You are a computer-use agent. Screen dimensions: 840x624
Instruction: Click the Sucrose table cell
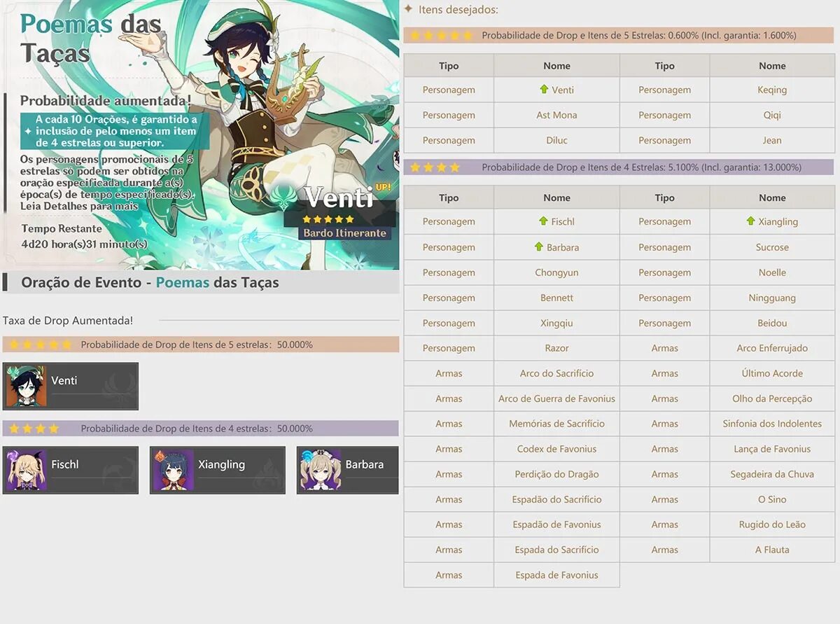pos(771,247)
